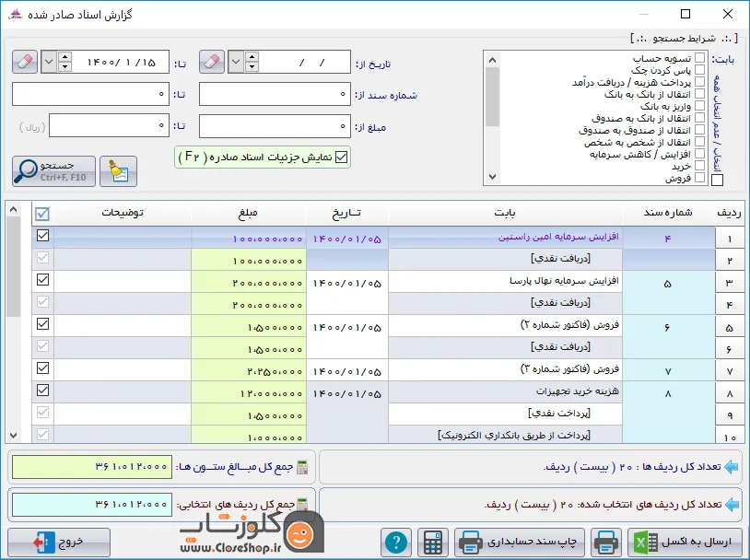Toggle the select all / none checkbox
Viewport: 750px width, 560px height.
(718, 180)
